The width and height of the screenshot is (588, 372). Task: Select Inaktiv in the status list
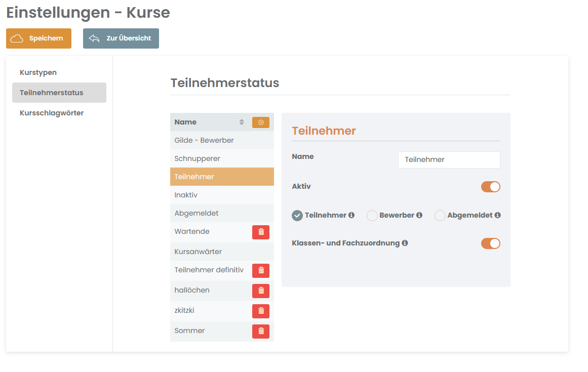point(222,195)
